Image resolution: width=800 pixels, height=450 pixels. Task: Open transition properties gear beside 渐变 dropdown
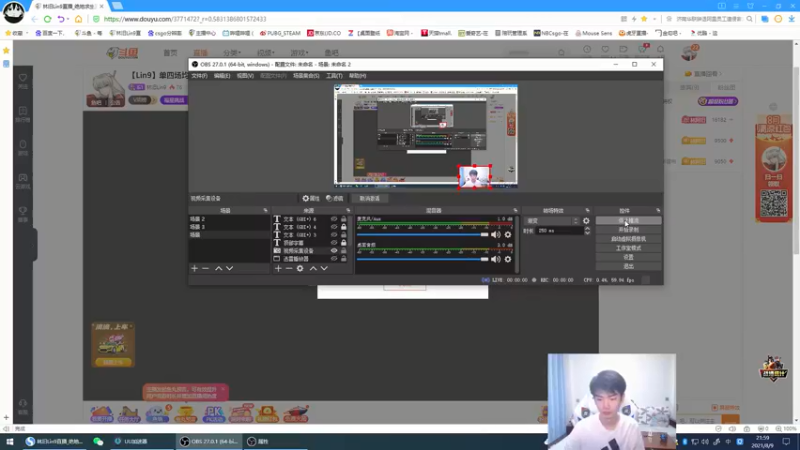[586, 221]
